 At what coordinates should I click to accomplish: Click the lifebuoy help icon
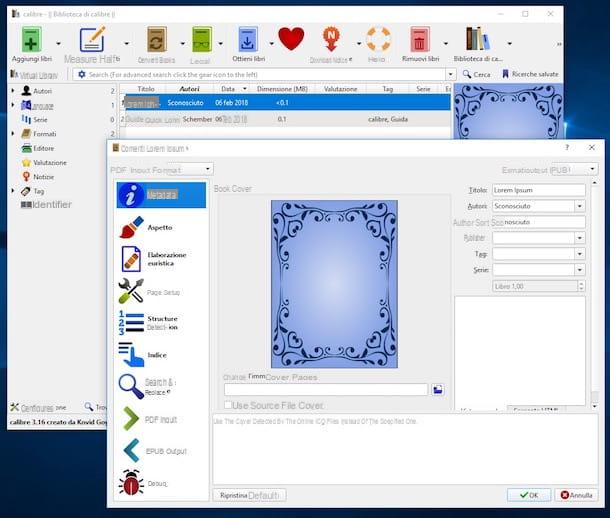pos(378,39)
